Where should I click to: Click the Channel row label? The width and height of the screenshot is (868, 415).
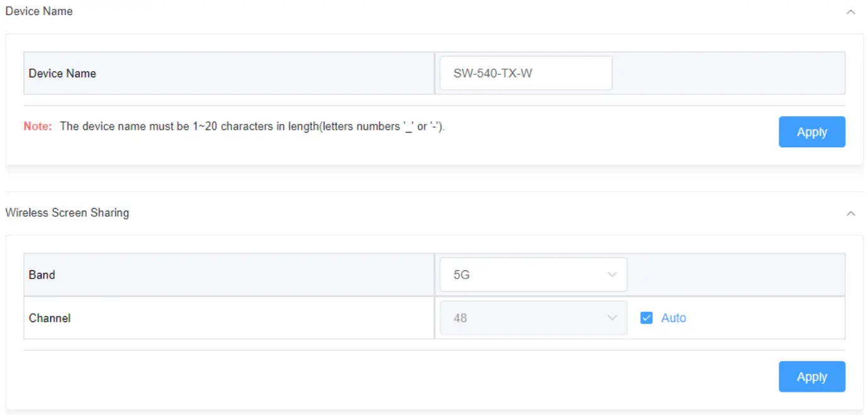click(x=50, y=318)
